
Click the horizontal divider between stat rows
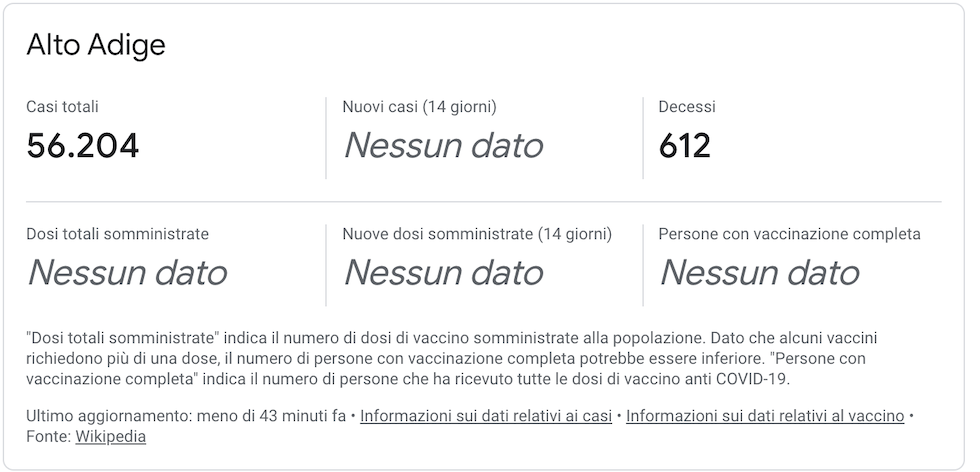[484, 202]
